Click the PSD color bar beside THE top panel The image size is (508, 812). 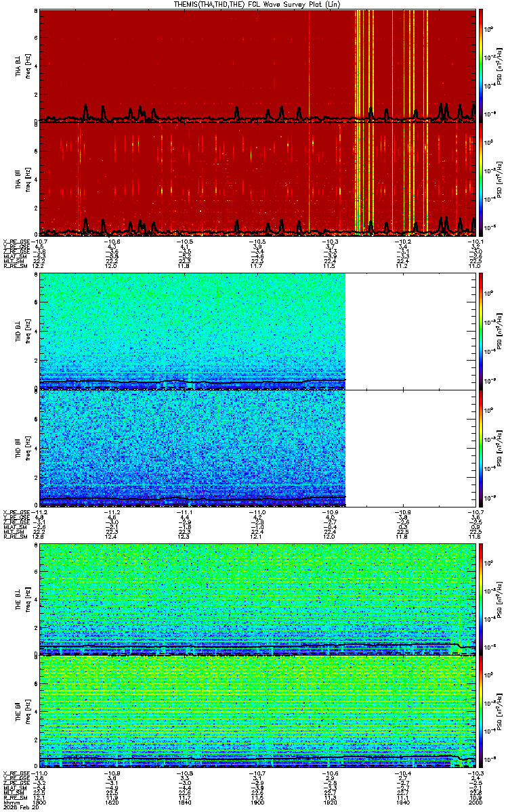(x=482, y=599)
